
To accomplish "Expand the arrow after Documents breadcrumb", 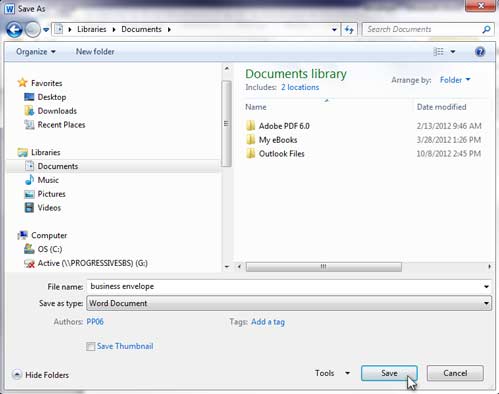I will pyautogui.click(x=169, y=30).
